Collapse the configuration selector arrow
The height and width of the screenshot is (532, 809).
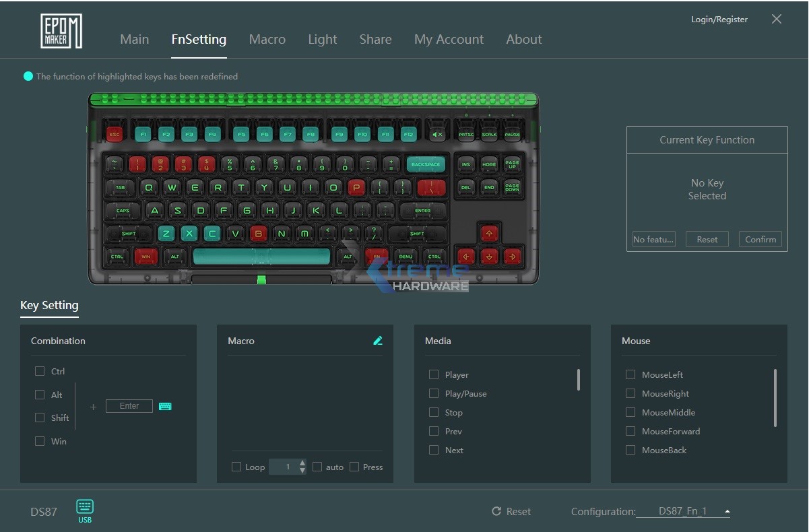pos(727,510)
